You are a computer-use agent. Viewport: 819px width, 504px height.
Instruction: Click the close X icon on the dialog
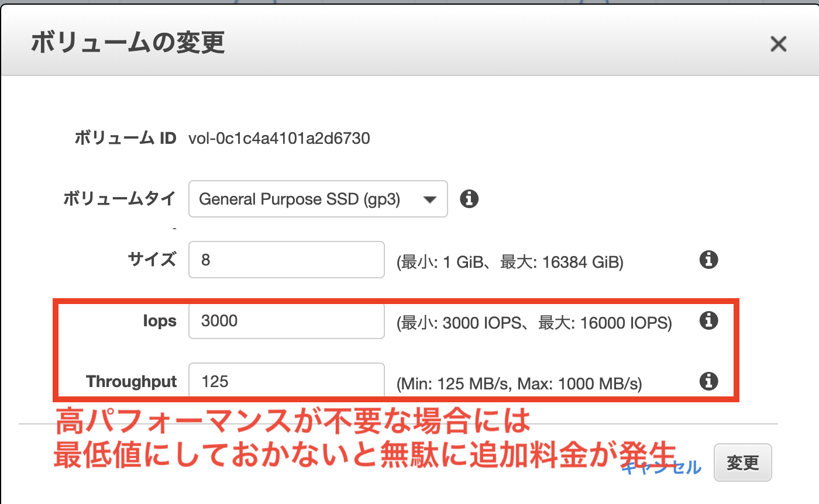[778, 44]
